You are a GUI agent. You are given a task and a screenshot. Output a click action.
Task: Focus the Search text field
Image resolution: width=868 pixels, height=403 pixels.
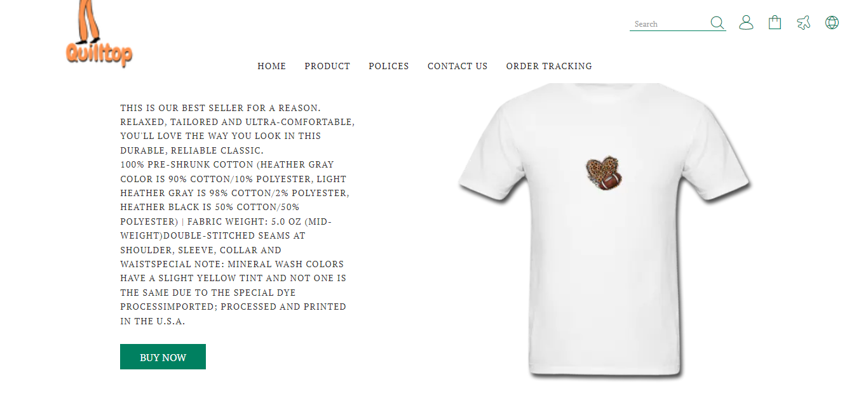pyautogui.click(x=670, y=24)
